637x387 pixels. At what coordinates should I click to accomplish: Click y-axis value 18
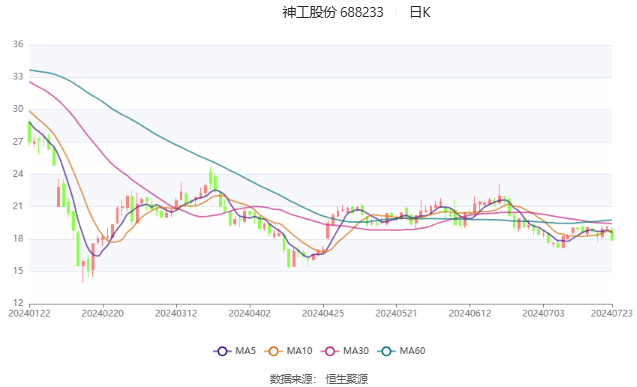18,238
